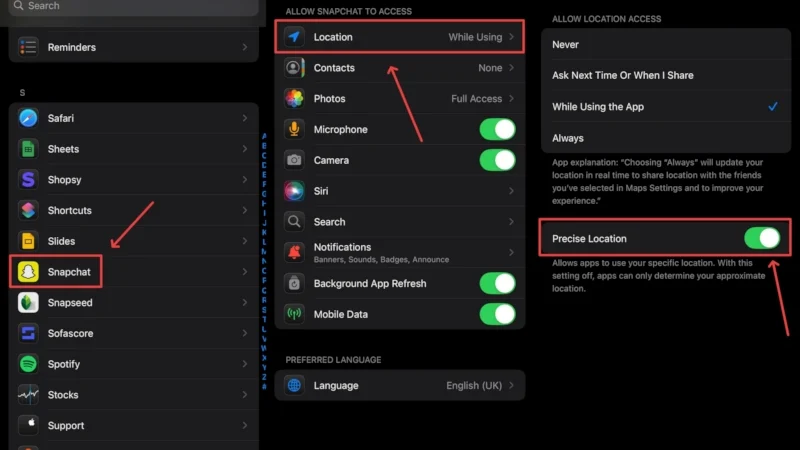Open Location chevron showing While Using
Viewport: 800px width, 450px height.
[x=511, y=37]
